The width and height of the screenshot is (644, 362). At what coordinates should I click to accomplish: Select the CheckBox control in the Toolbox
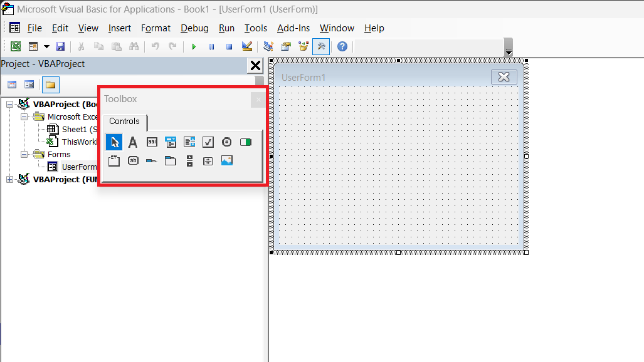pos(208,142)
